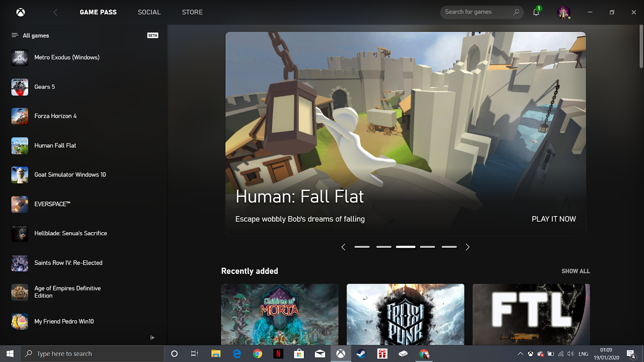
Task: Open the Frostpunk game card
Action: [405, 314]
